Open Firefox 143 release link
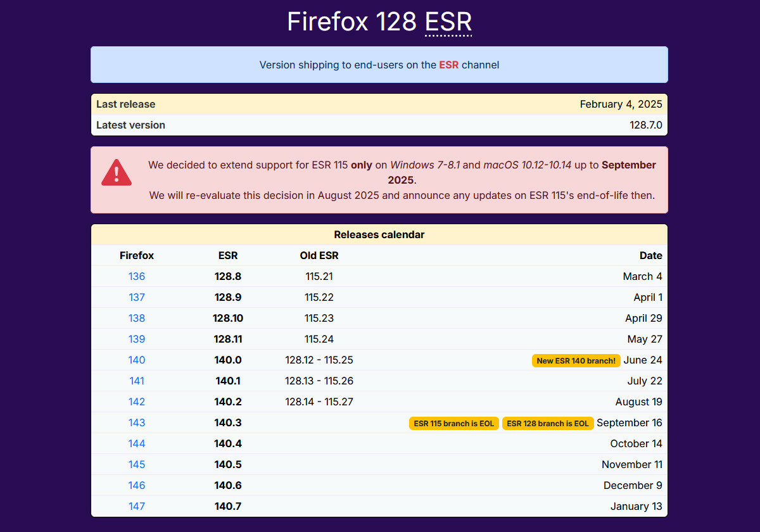 tap(137, 422)
